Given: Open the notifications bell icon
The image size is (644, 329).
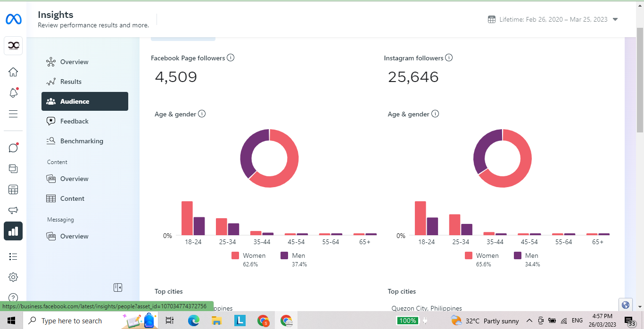Looking at the screenshot, I should tap(13, 93).
